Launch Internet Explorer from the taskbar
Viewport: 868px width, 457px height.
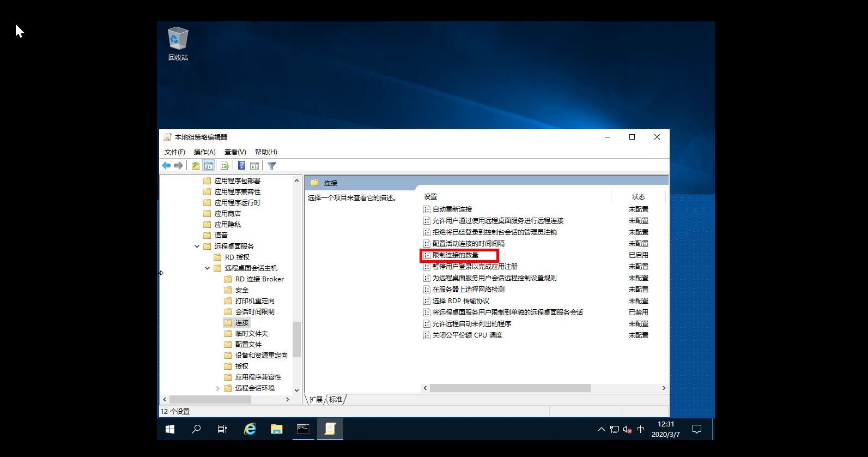250,429
